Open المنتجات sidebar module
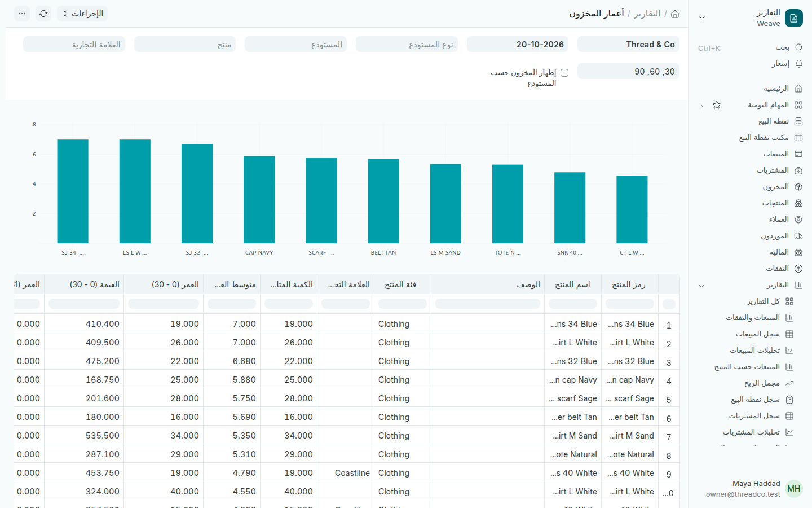The height and width of the screenshot is (508, 812). click(x=782, y=203)
